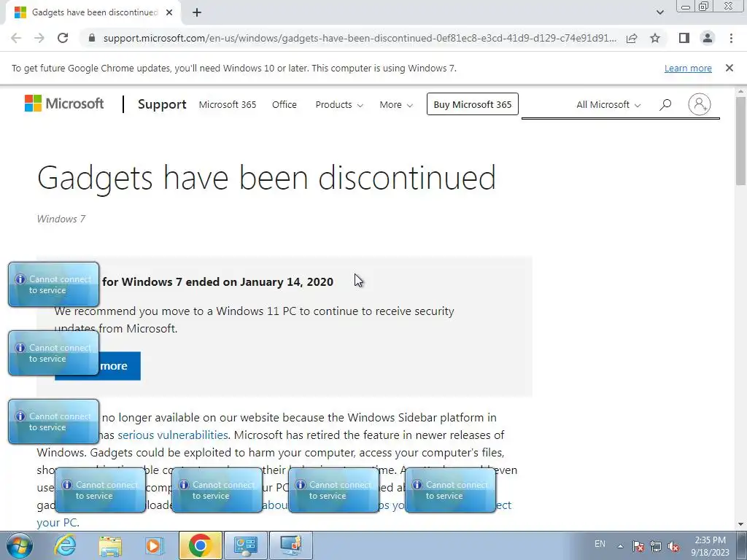Click the EN language indicator

pyautogui.click(x=600, y=544)
